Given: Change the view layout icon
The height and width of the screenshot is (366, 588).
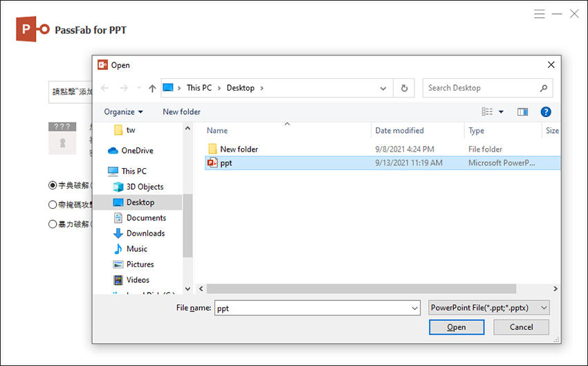Looking at the screenshot, I should pos(487,112).
